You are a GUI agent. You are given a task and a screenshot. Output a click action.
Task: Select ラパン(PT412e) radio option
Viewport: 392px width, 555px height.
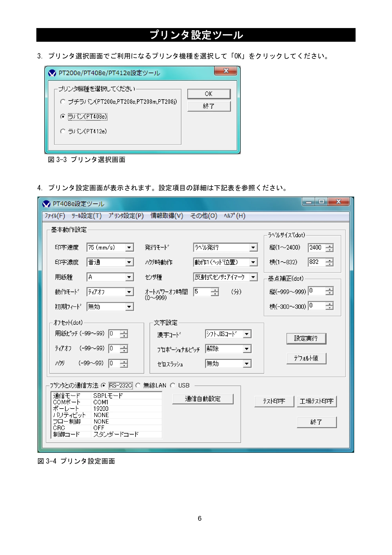coord(63,131)
